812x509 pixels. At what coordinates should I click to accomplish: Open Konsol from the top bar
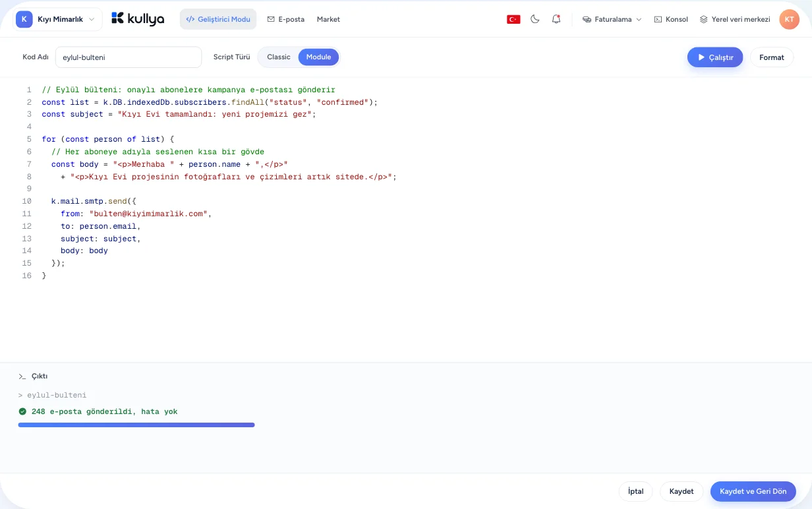[671, 20]
